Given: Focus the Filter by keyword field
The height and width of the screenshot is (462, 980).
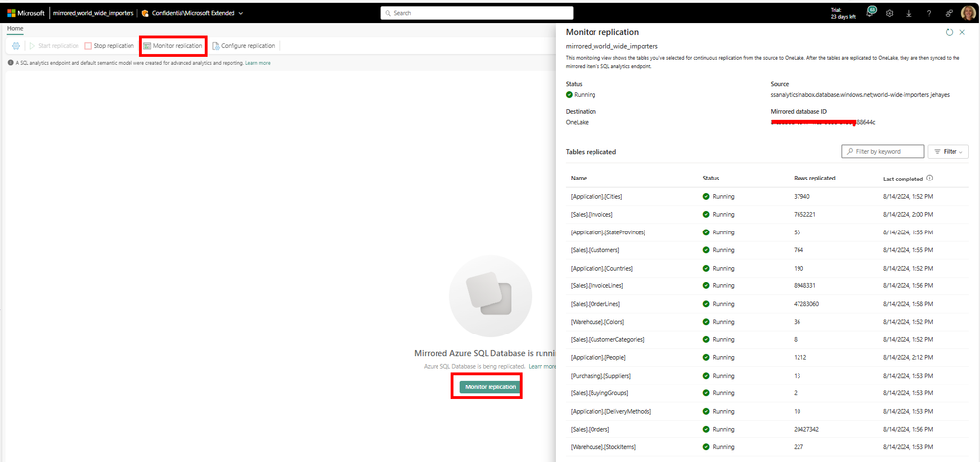Looking at the screenshot, I should (x=883, y=151).
